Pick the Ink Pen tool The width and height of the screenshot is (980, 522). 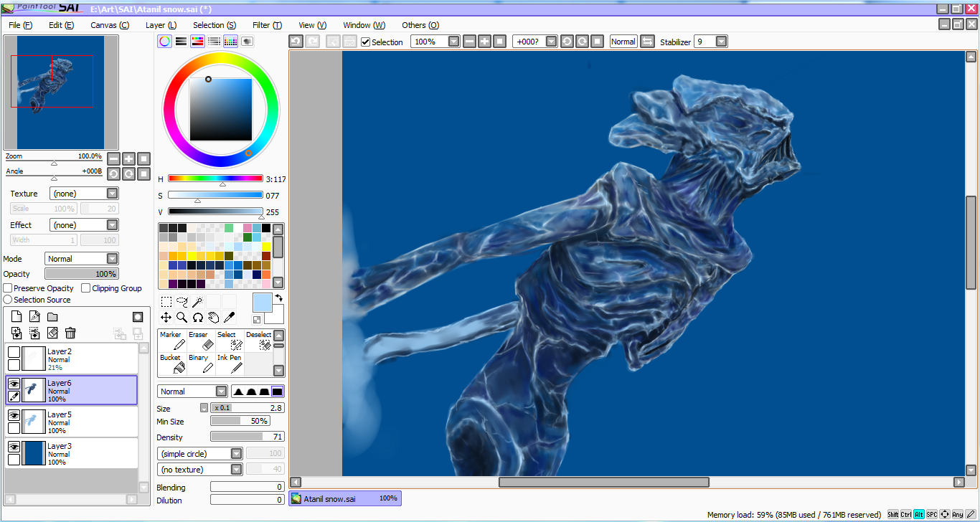[230, 364]
